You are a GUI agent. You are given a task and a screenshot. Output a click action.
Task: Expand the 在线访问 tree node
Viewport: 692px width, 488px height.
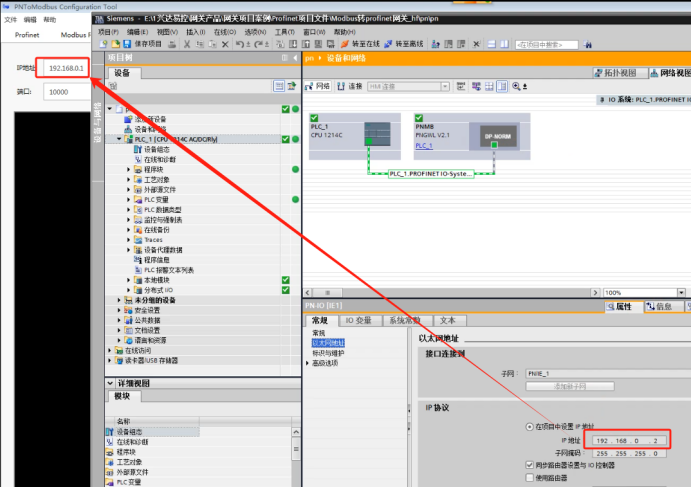(110, 350)
